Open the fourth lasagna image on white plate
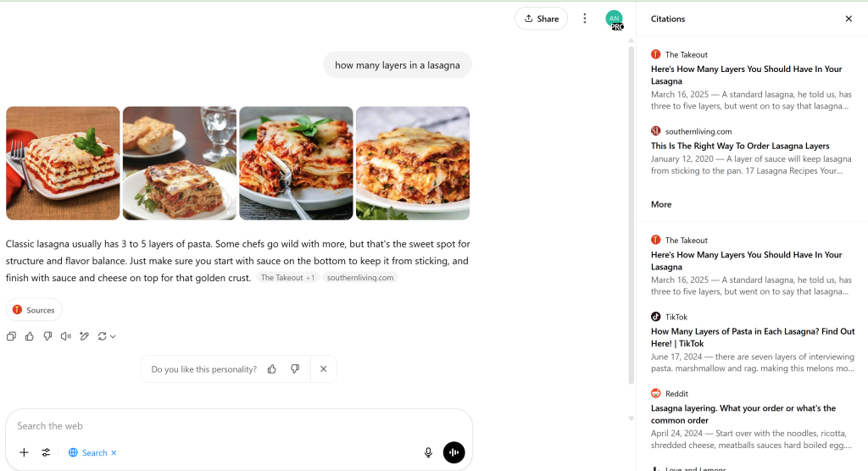This screenshot has width=868, height=471. coord(413,163)
